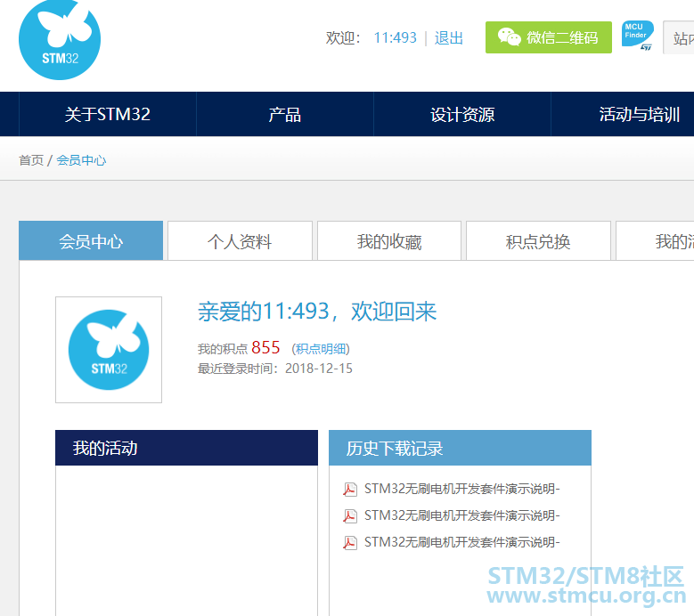
Task: Click 会员中心 breadcrumb link
Action: [81, 160]
